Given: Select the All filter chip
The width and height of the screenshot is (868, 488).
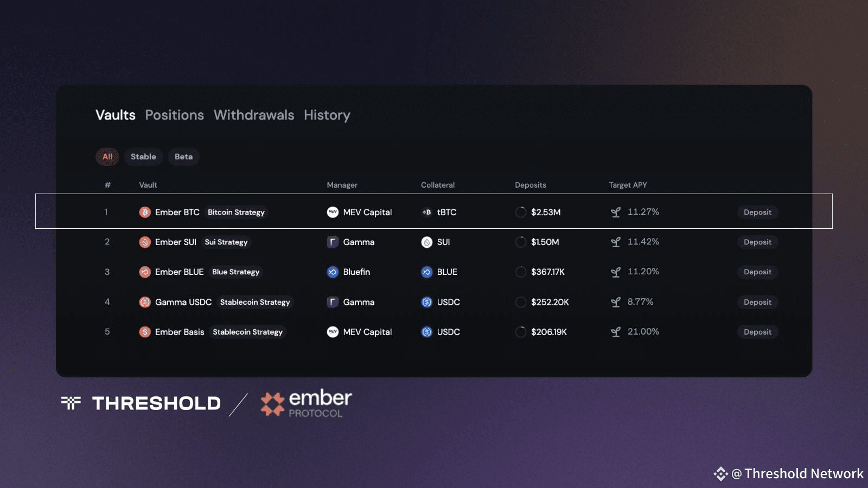Looking at the screenshot, I should [x=107, y=157].
